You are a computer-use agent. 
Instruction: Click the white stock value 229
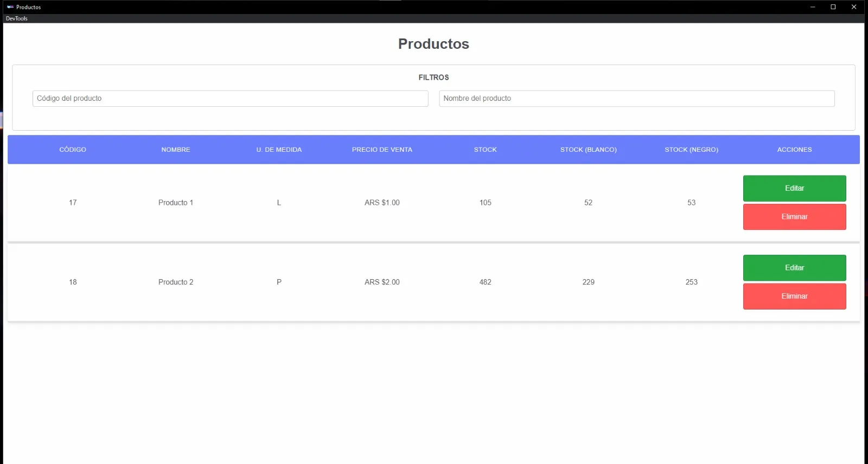click(x=589, y=282)
